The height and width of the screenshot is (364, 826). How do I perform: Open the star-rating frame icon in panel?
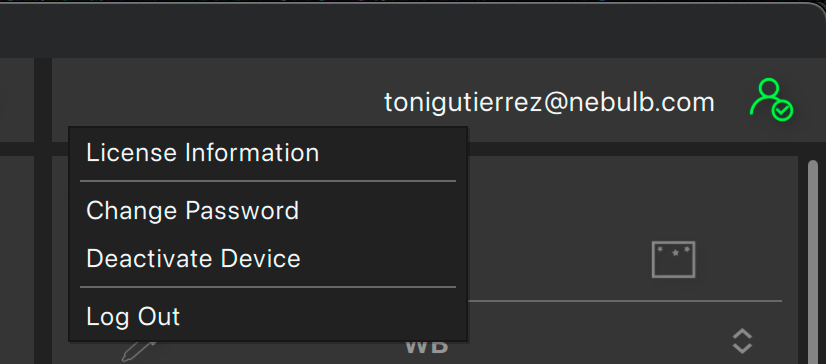click(x=673, y=260)
